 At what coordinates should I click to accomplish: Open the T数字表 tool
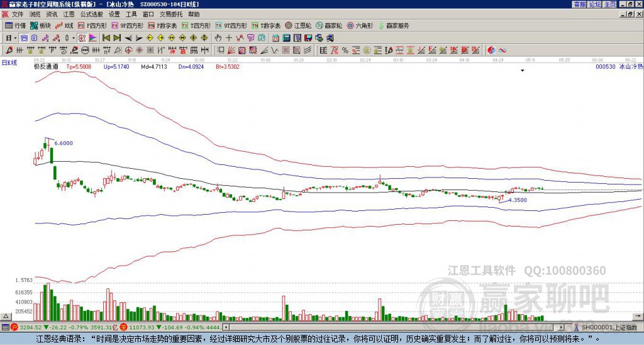[266, 25]
